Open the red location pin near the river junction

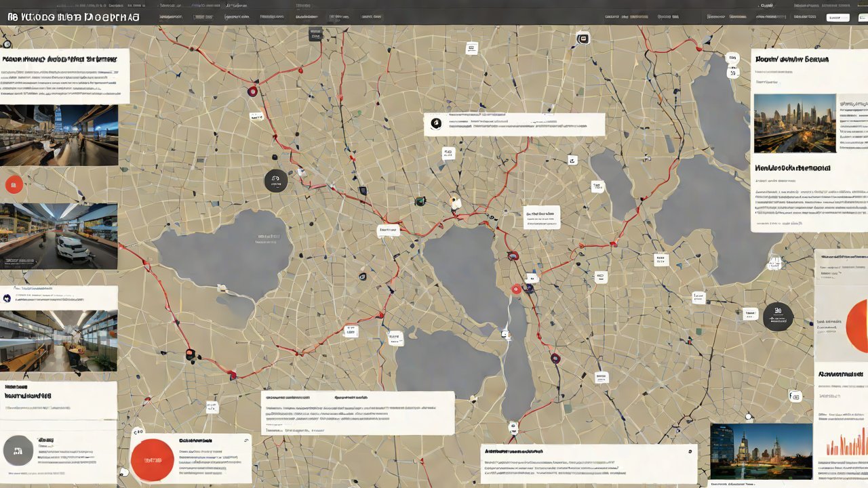point(516,288)
